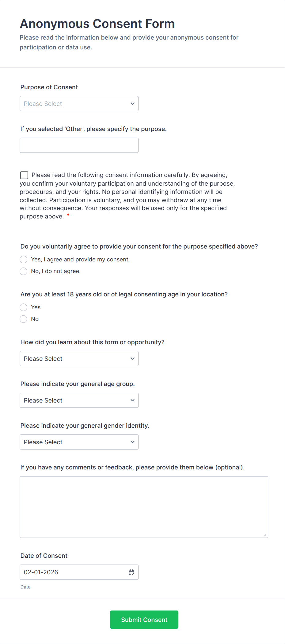Click the Date of Consent field
Screen dimensions: 285x644
tap(74, 572)
